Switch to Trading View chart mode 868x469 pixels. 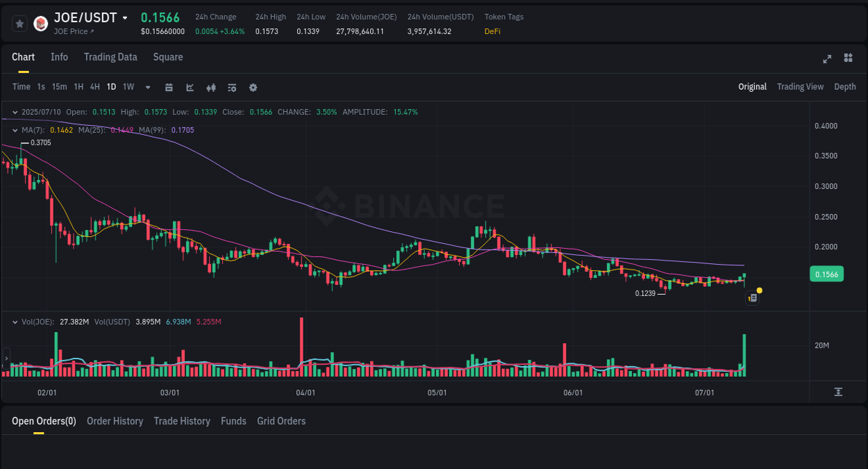[x=800, y=87]
